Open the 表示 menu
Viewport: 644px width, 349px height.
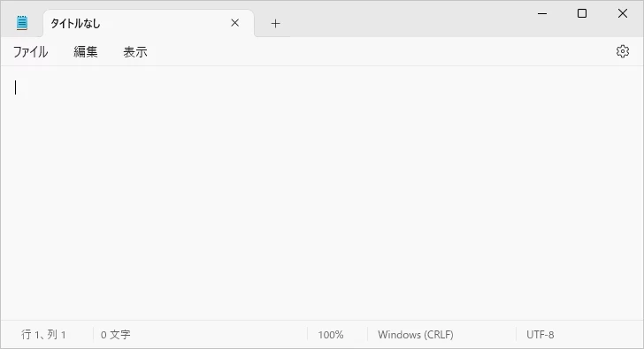click(x=135, y=51)
